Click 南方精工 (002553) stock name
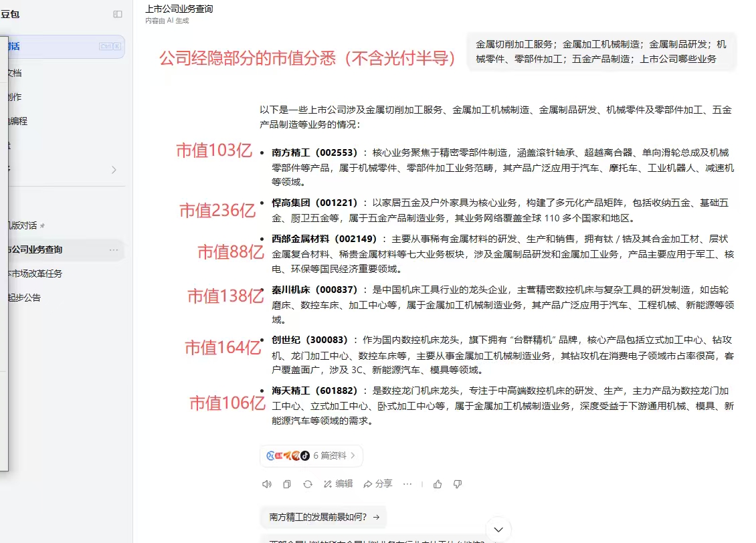The image size is (756, 543). pyautogui.click(x=314, y=152)
